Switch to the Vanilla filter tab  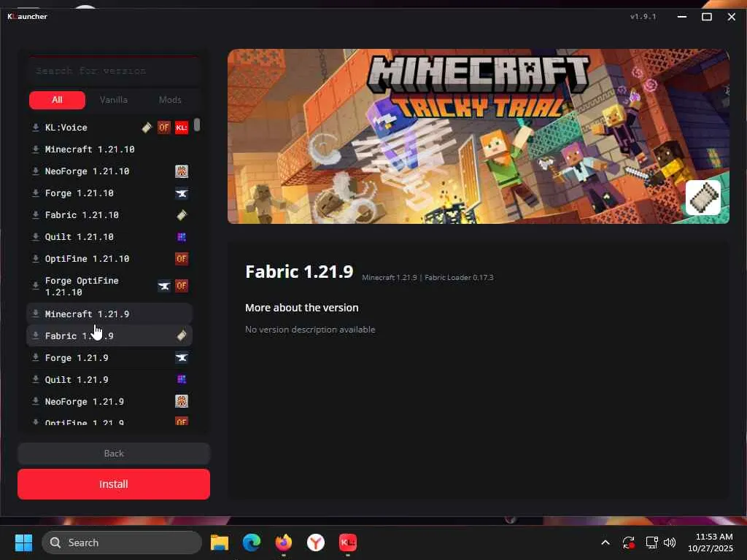click(x=113, y=100)
